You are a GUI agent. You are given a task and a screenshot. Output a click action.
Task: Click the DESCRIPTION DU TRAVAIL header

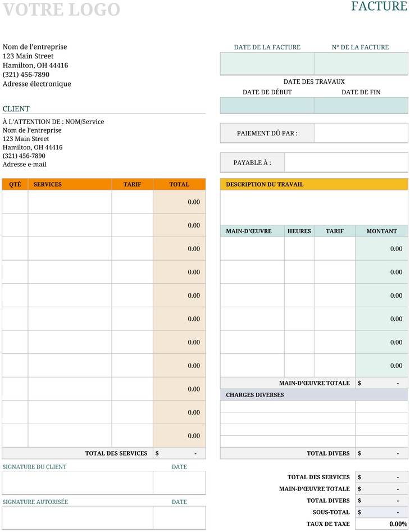pyautogui.click(x=314, y=184)
